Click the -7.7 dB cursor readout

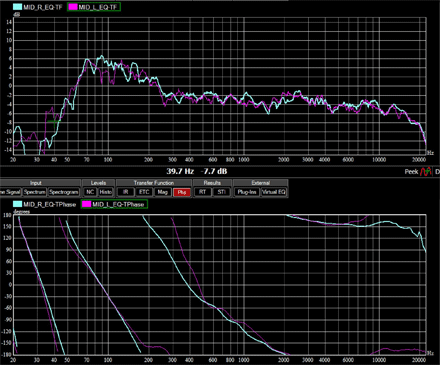tap(215, 171)
